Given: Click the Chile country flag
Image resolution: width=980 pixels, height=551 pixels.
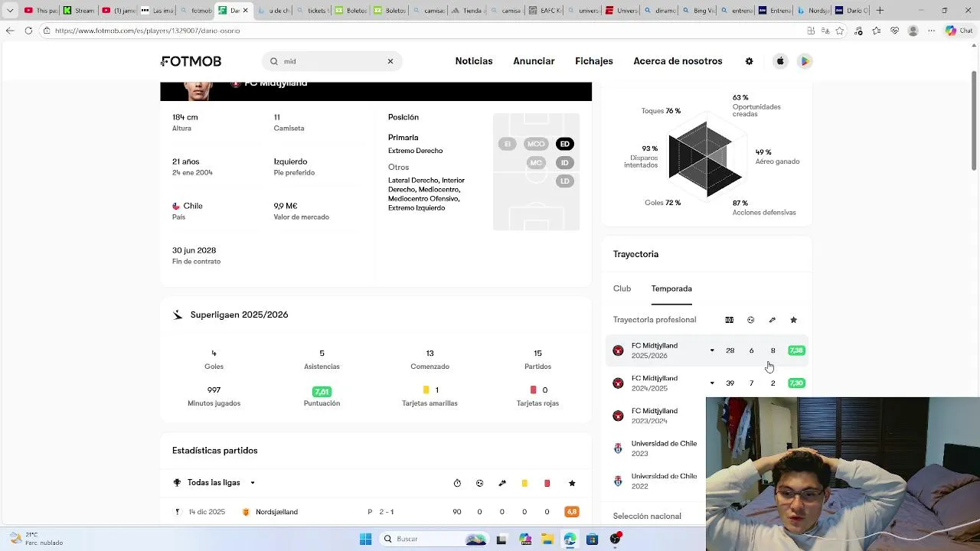Looking at the screenshot, I should click(x=176, y=206).
